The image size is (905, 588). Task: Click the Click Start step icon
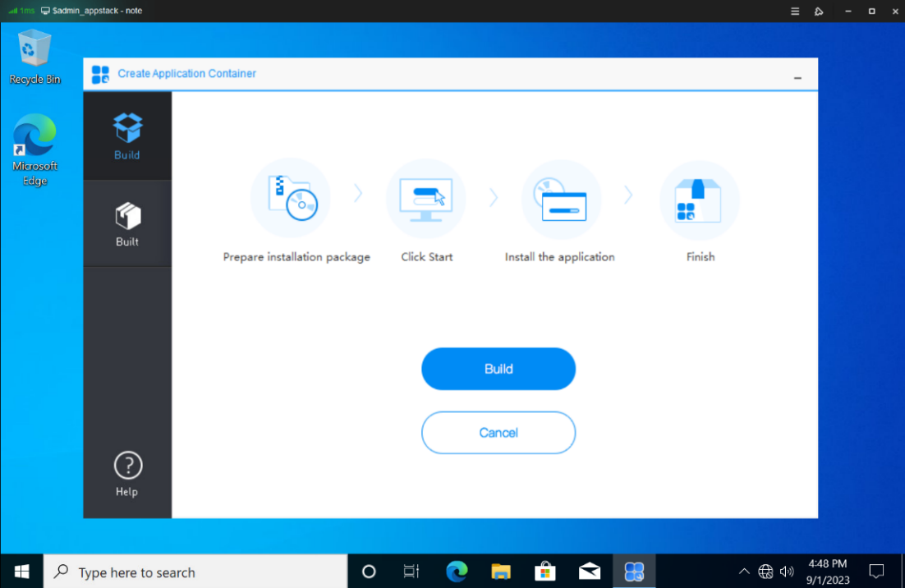(425, 199)
